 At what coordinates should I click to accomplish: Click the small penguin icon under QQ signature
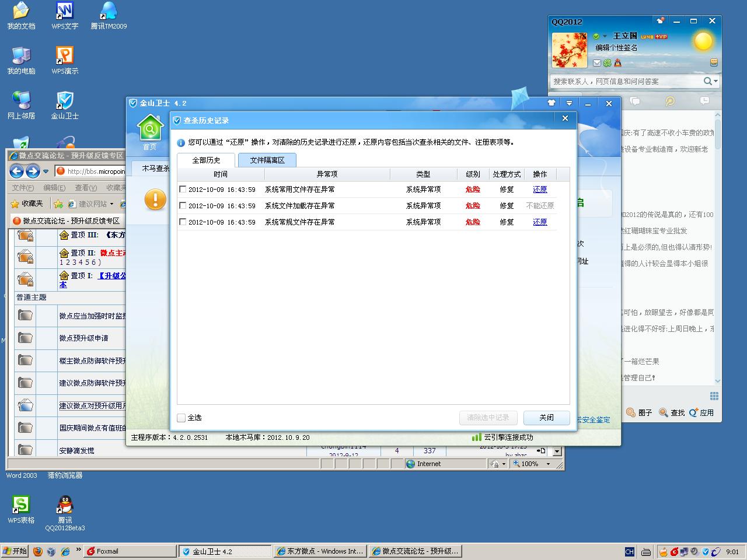pos(617,63)
